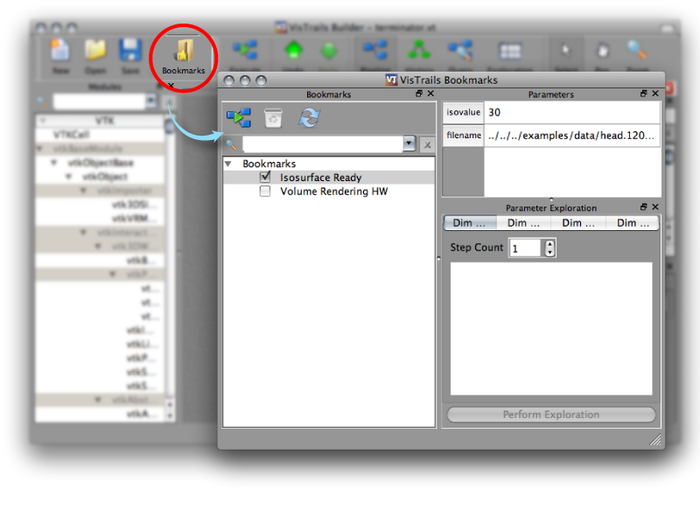The width and height of the screenshot is (700, 525).
Task: Clear the bookmarks search with X icon
Action: 426,145
